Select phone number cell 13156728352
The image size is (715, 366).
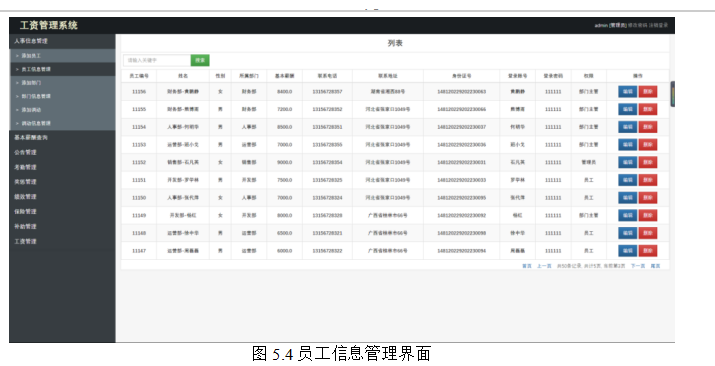coord(327,109)
